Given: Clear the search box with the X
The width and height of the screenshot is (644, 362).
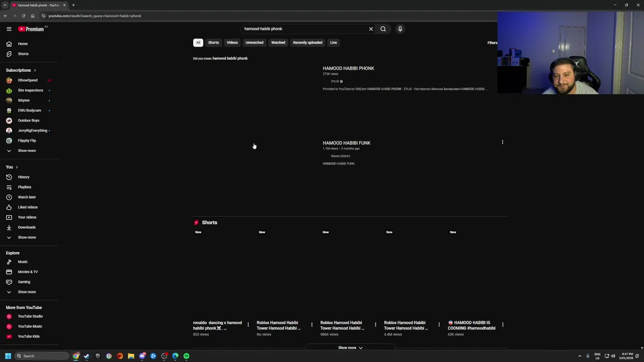Looking at the screenshot, I should 371,29.
